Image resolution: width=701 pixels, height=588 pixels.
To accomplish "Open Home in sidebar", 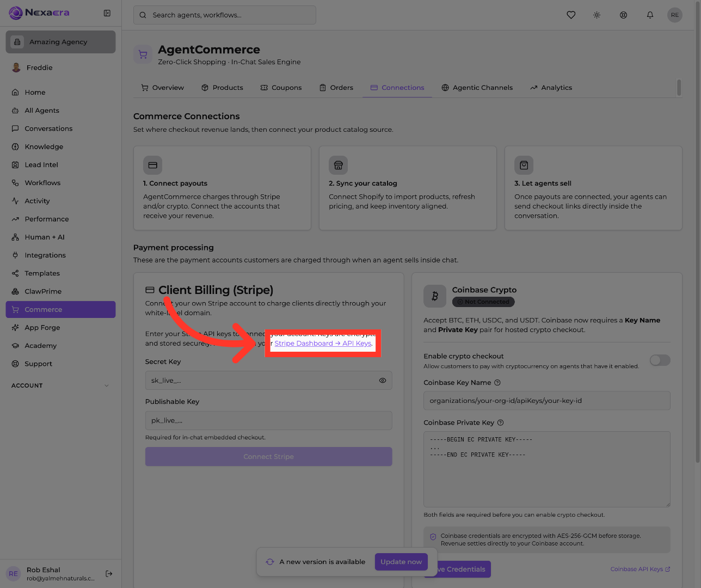I will point(60,93).
